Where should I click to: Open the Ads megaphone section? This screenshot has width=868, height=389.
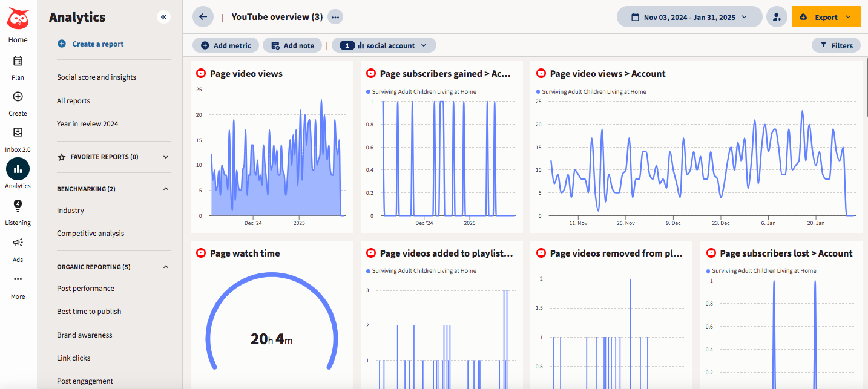(x=18, y=243)
